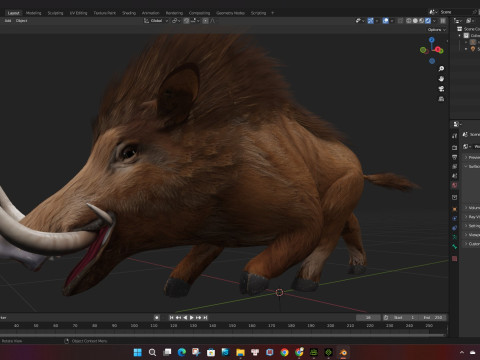
Task: Switch to the Rendering workspace tab
Action: pyautogui.click(x=174, y=13)
